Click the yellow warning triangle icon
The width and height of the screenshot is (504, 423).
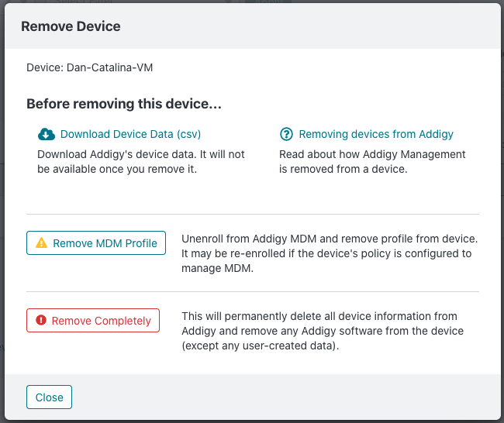tap(41, 242)
